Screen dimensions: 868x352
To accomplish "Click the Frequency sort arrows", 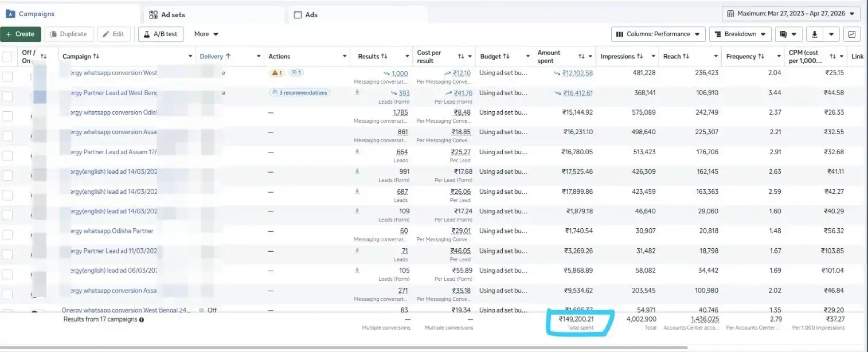I will [761, 56].
